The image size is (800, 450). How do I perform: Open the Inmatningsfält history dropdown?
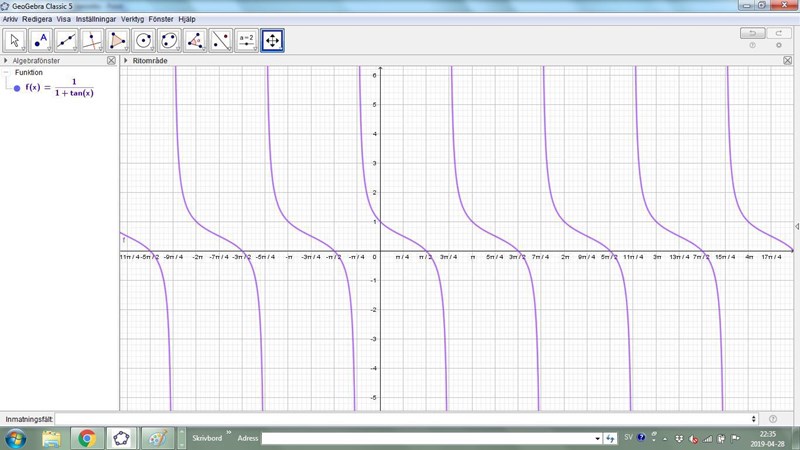pyautogui.click(x=754, y=419)
